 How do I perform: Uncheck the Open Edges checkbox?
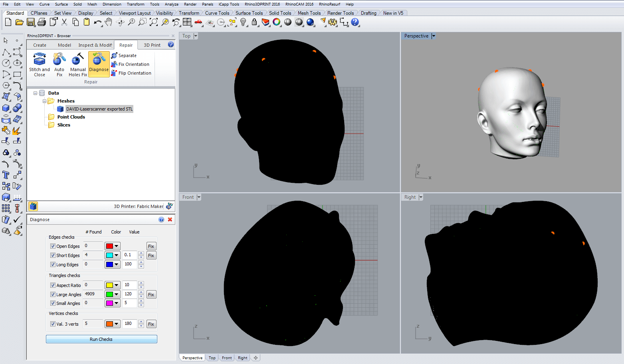click(53, 246)
